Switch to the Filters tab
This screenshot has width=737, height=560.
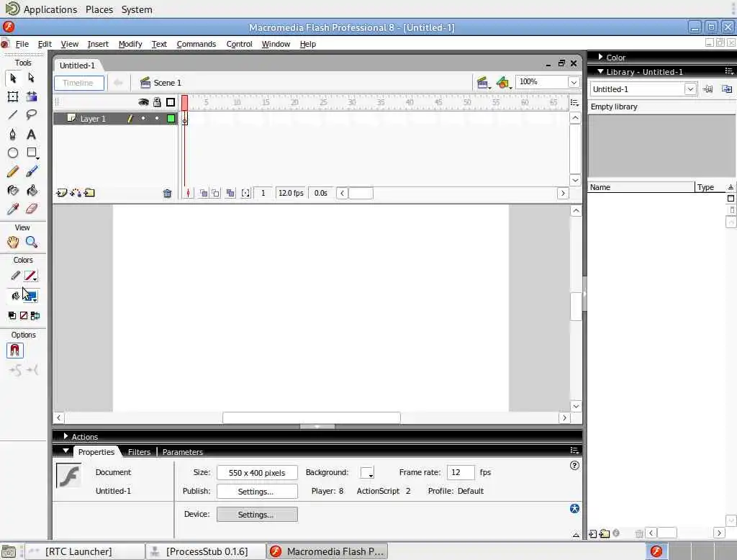click(x=139, y=452)
